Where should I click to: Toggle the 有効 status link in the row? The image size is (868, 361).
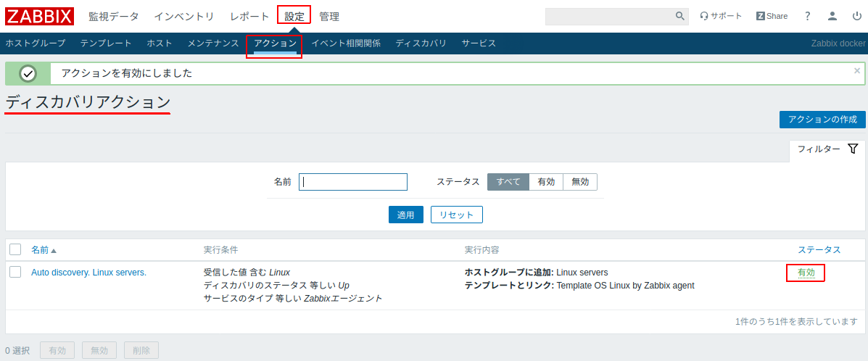click(x=806, y=273)
